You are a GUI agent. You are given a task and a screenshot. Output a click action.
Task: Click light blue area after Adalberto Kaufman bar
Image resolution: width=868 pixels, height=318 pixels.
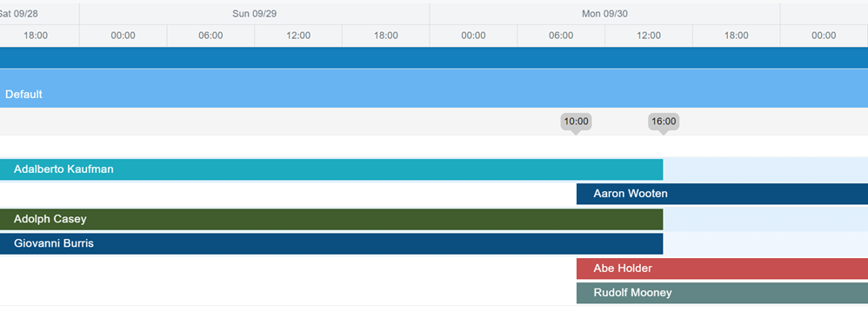pos(765,169)
